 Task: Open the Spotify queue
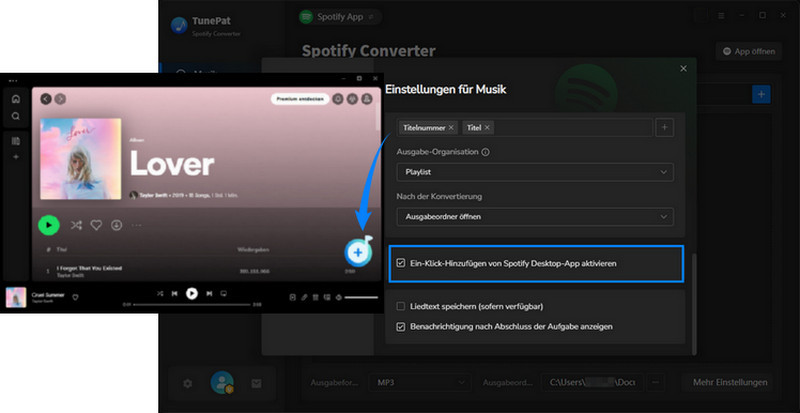tap(316, 297)
